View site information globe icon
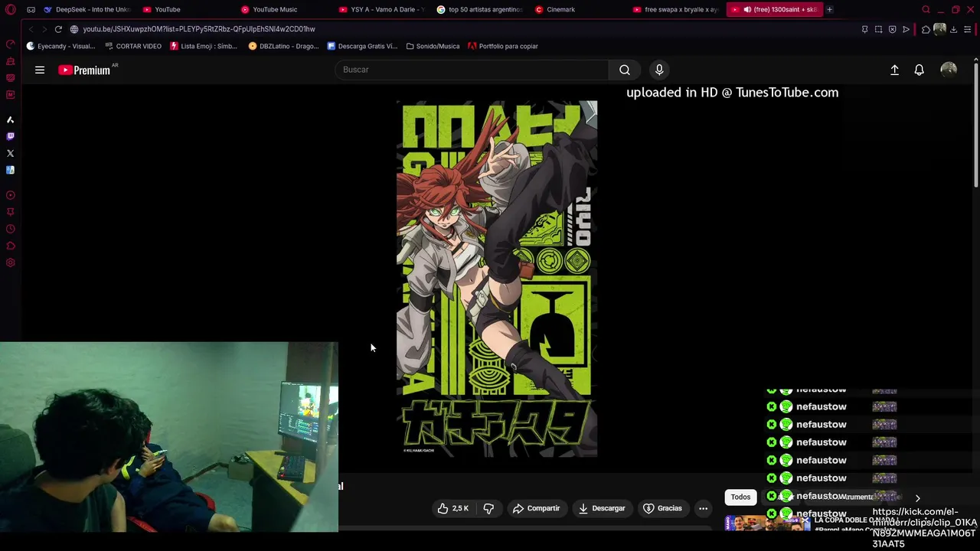980x551 pixels. pos(74,29)
